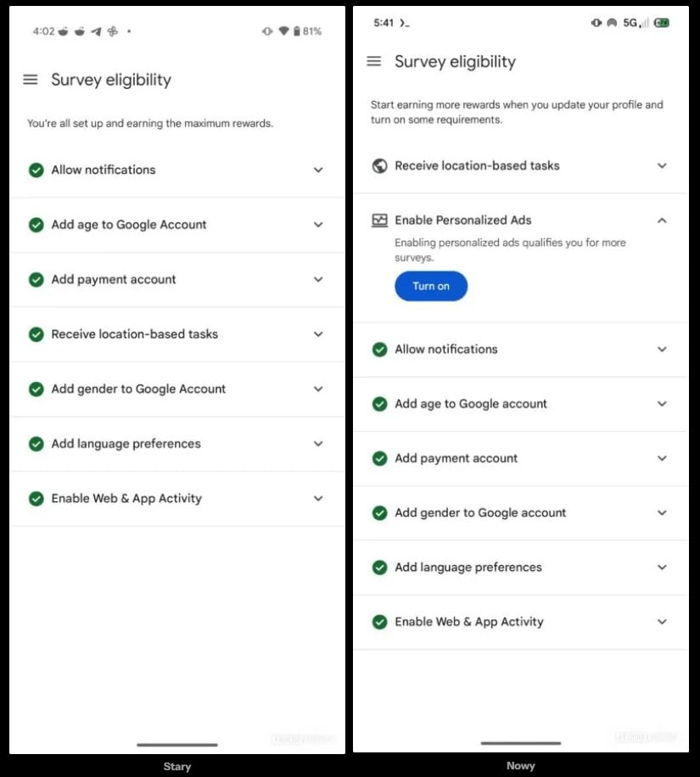Expand Add language preferences chevron in the Nowy screen
The image size is (700, 777).
[x=662, y=567]
